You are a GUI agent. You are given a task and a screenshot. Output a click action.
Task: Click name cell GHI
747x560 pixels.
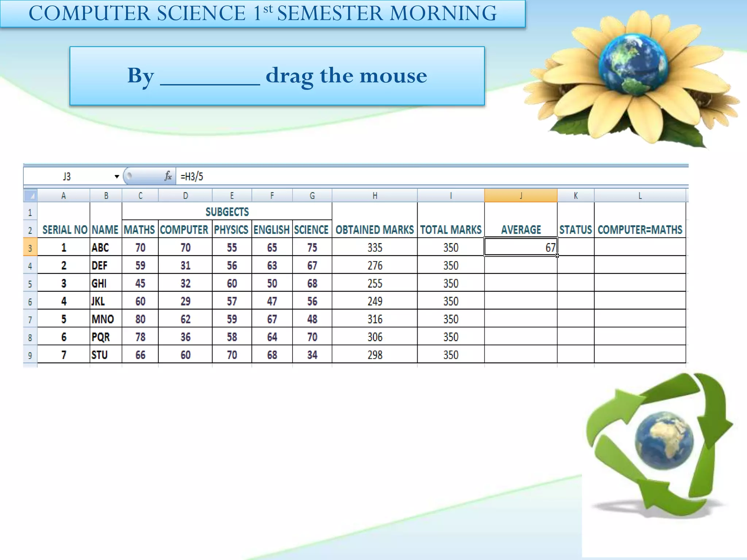point(106,283)
